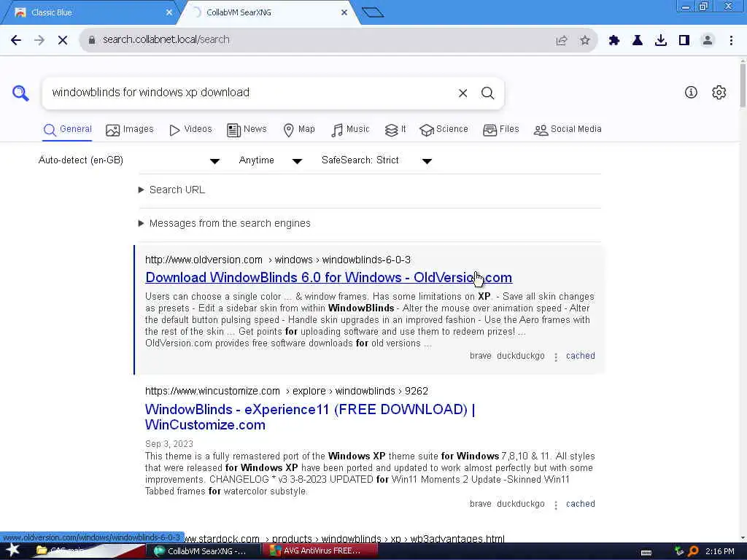Share this page from the address bar
Viewport: 747px width, 560px height.
coord(562,41)
